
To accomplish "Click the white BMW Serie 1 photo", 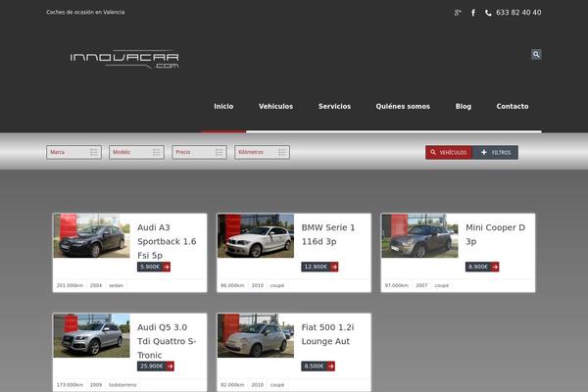I will (256, 235).
